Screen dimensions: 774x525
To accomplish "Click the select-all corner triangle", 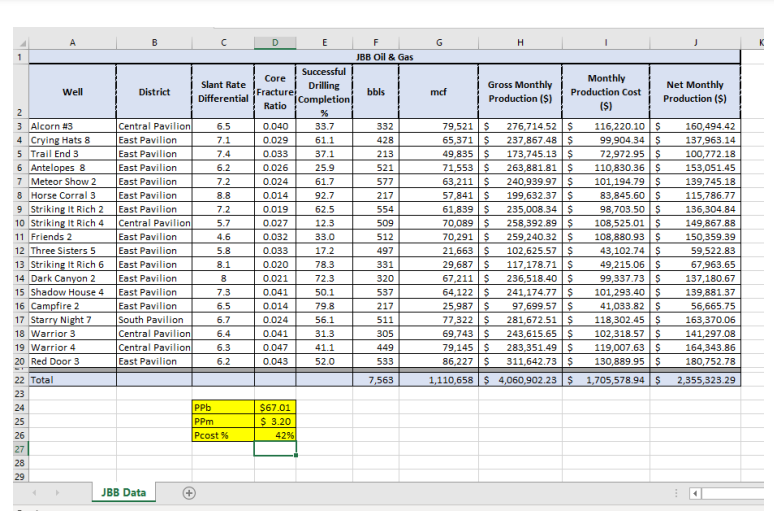I will 21,43.
